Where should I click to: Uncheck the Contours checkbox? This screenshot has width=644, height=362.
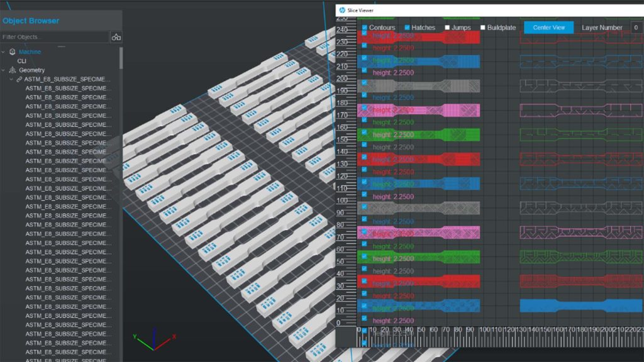(x=364, y=28)
